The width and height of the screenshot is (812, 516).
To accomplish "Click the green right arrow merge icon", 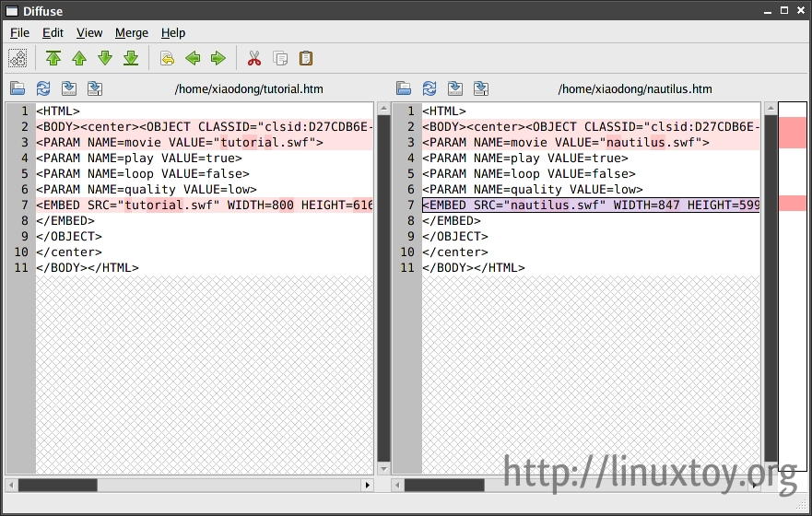I will click(218, 59).
